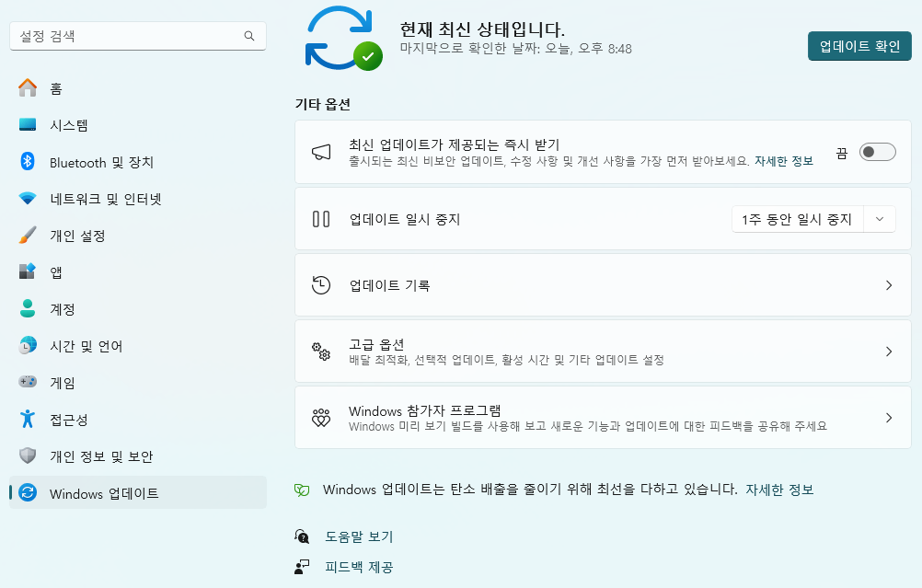Click the feedback icon beside 피드백 제공
This screenshot has width=922, height=588.
pos(302,567)
